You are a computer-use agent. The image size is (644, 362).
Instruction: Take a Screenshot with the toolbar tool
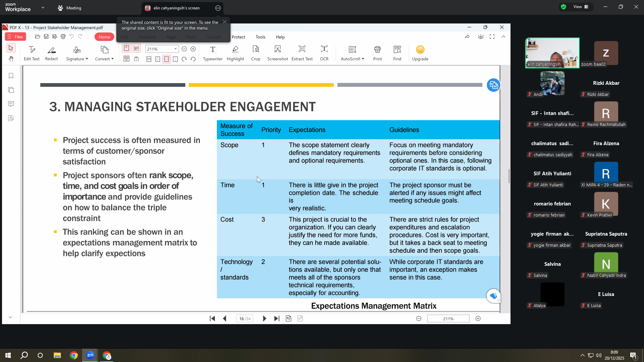(277, 53)
